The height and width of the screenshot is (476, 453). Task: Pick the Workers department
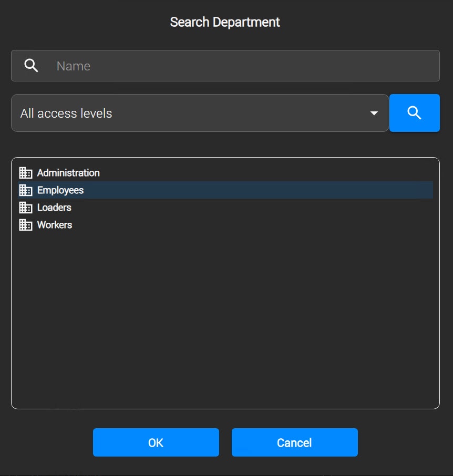click(54, 225)
